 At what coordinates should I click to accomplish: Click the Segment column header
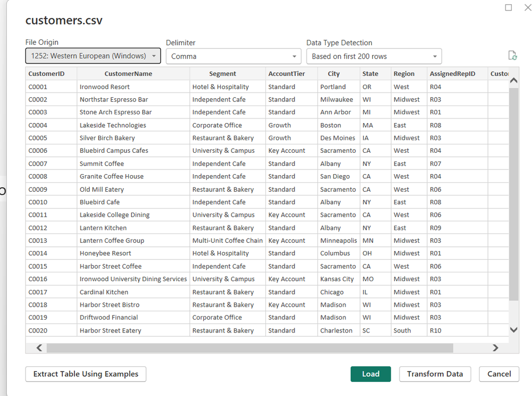click(x=228, y=74)
